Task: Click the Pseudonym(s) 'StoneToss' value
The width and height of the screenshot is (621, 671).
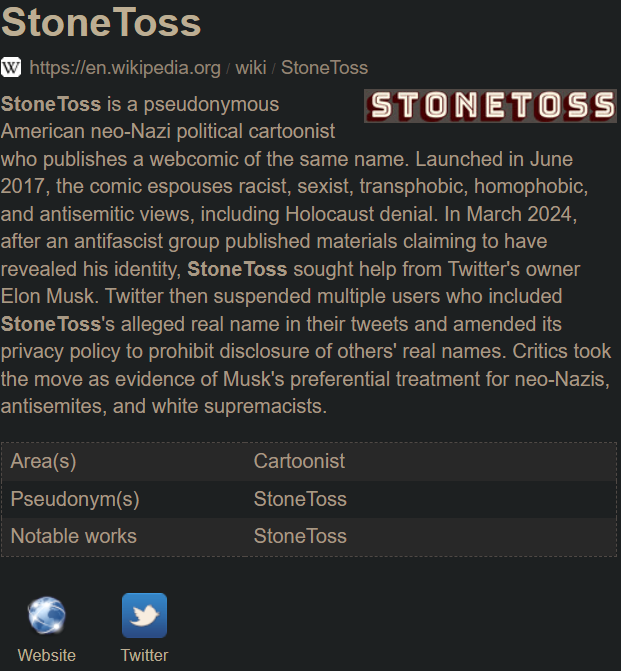Action: pyautogui.click(x=300, y=499)
